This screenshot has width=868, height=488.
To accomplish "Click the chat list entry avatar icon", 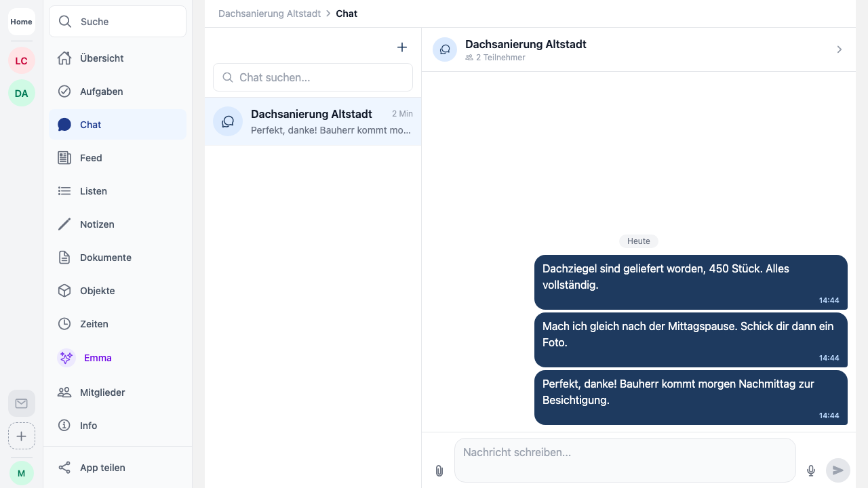I will coord(228,121).
